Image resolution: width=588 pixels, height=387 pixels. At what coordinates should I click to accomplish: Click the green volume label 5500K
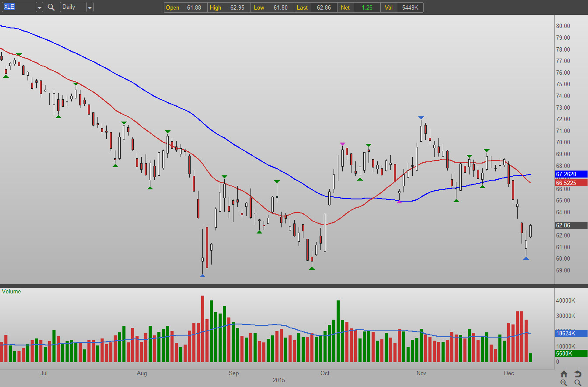pos(571,353)
